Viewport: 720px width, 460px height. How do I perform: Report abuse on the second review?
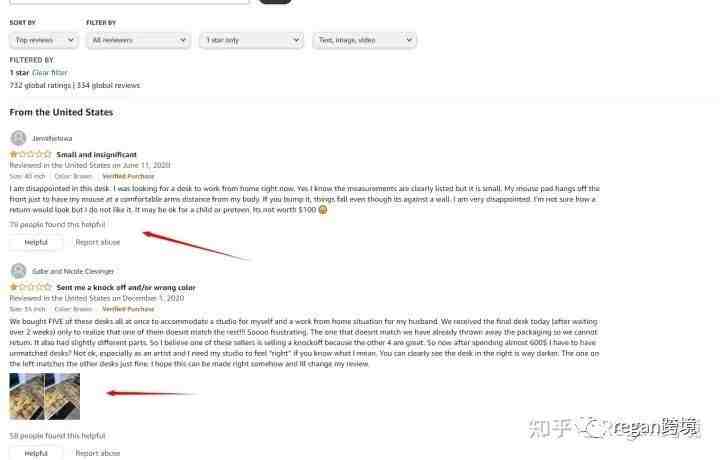pyautogui.click(x=98, y=453)
